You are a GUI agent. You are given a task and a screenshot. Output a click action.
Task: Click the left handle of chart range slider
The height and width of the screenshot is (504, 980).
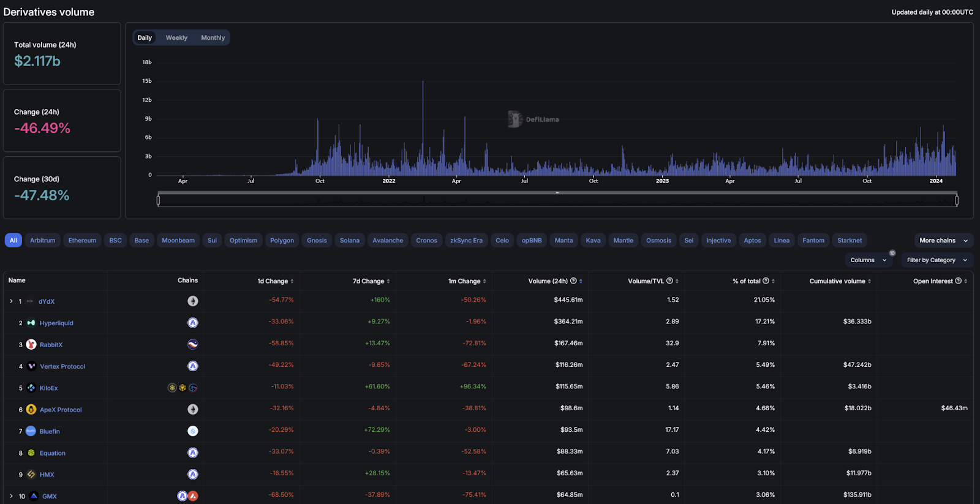pos(159,200)
